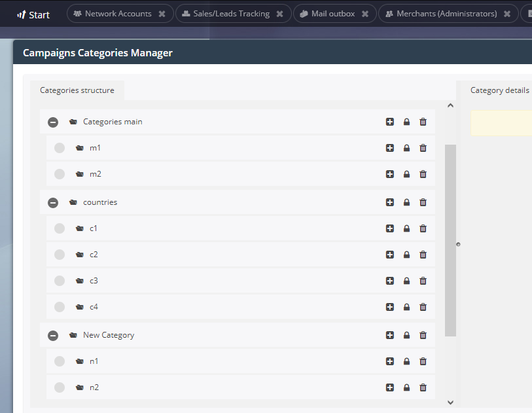532x413 pixels.
Task: Click the add icon beside c1
Action: point(390,228)
